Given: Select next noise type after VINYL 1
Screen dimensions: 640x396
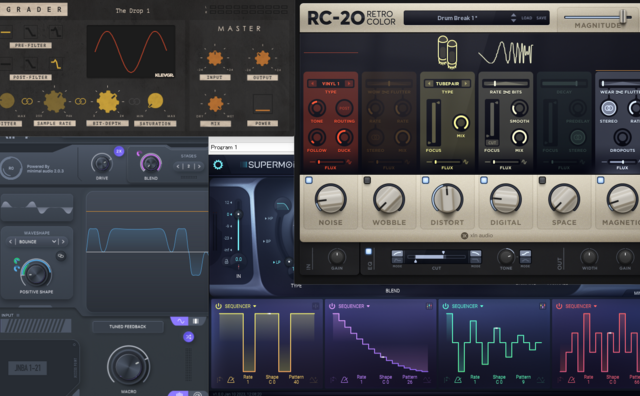Looking at the screenshot, I should pos(349,84).
